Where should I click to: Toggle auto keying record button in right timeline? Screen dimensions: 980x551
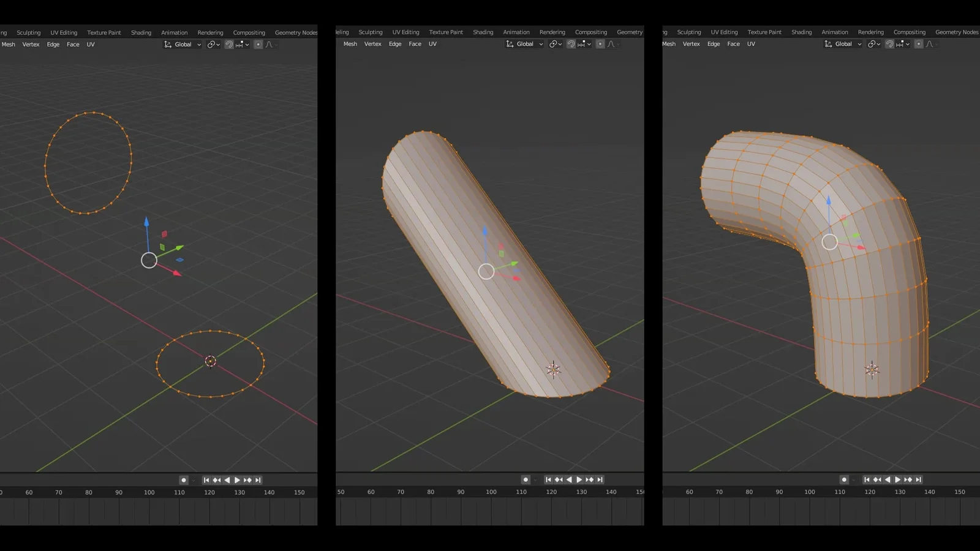point(844,480)
